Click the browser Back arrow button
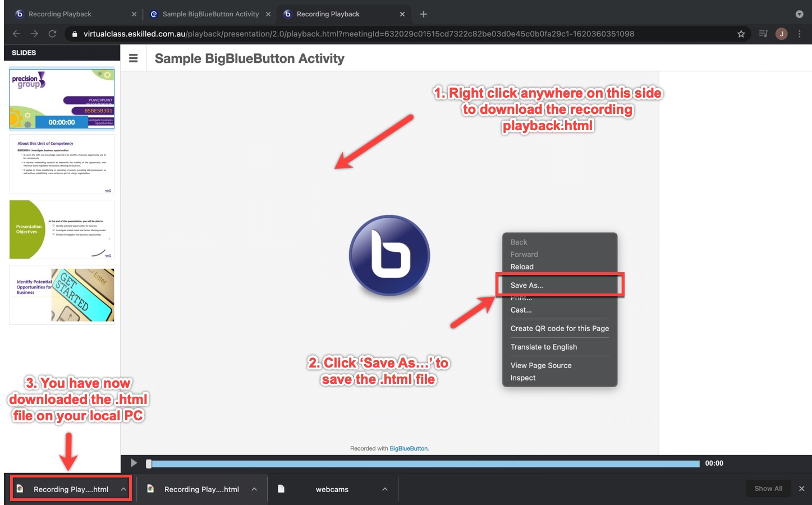The height and width of the screenshot is (505, 812). click(16, 34)
